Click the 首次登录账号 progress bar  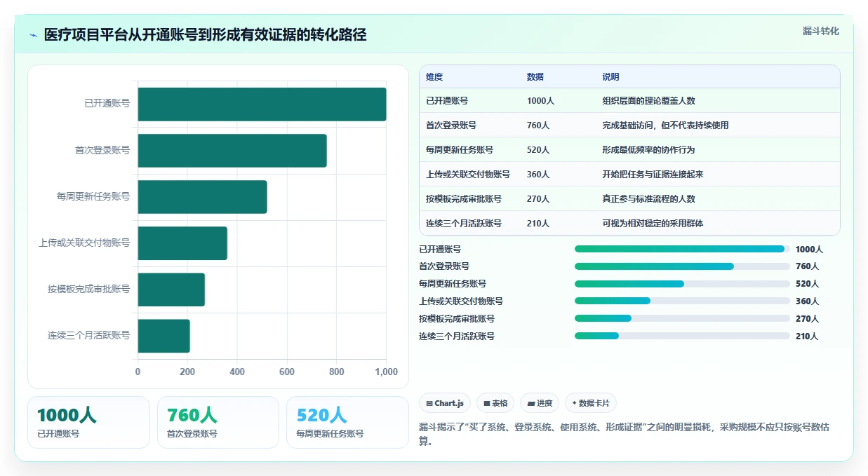pos(682,266)
